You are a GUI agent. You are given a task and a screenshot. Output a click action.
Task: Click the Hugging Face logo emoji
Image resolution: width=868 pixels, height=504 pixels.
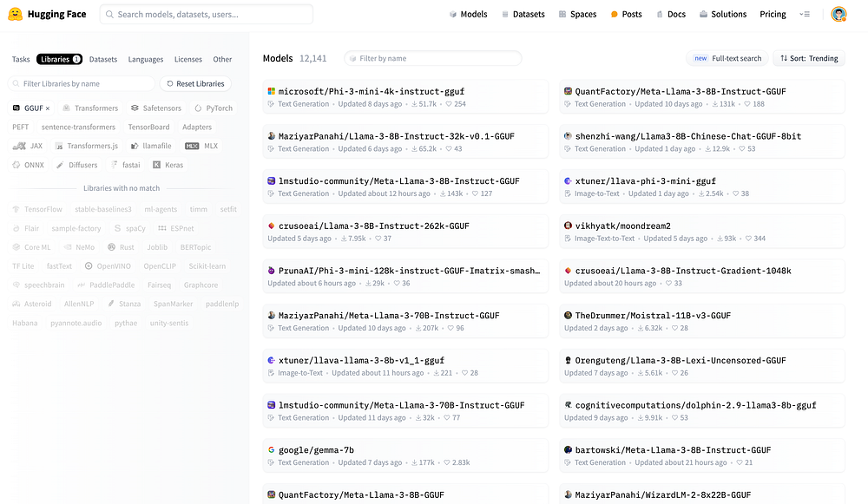pos(16,14)
